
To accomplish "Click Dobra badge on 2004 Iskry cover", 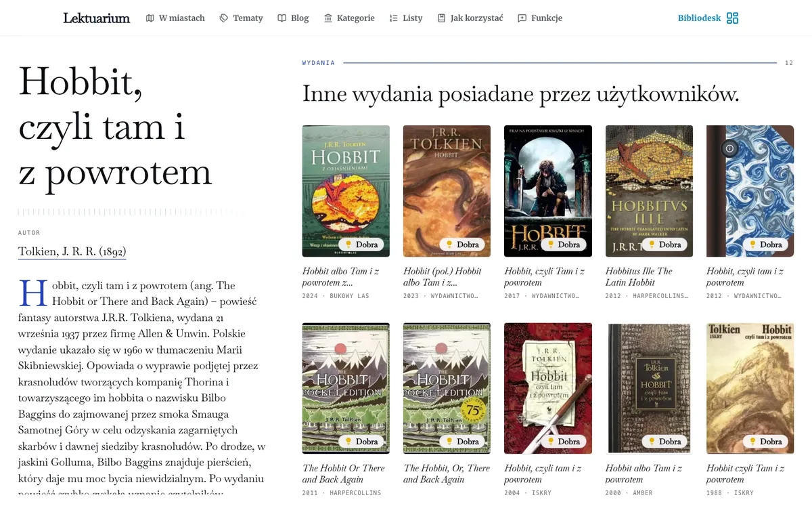I will click(564, 442).
